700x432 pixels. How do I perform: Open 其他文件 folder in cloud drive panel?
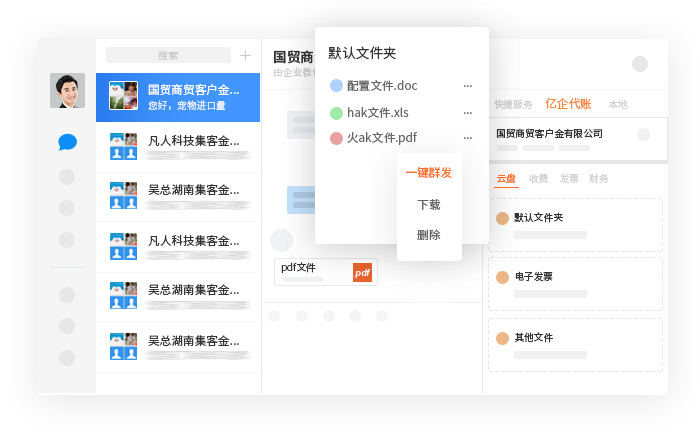575,345
